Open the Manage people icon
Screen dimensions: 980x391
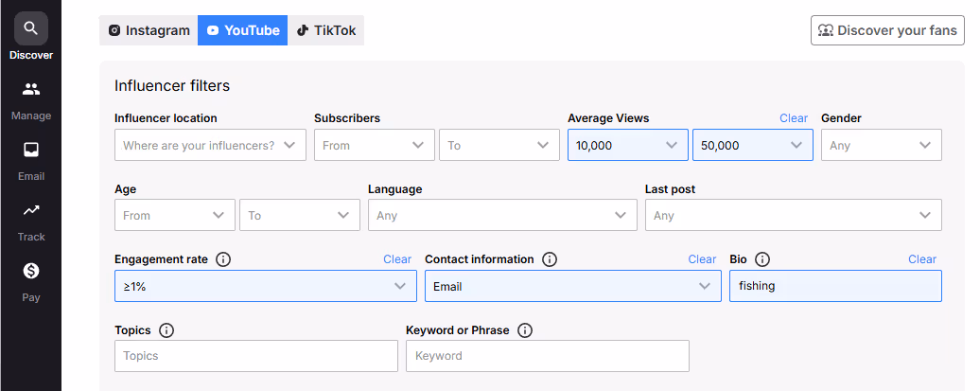click(x=31, y=90)
